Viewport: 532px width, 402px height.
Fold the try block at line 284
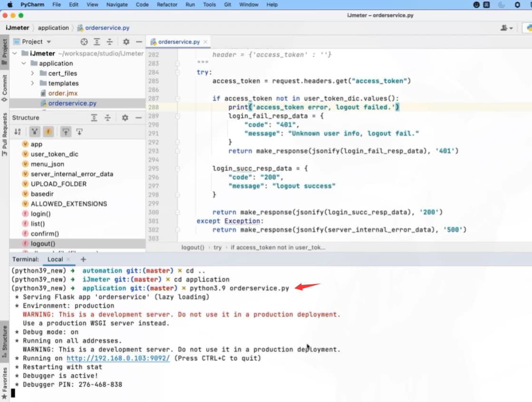coord(177,72)
